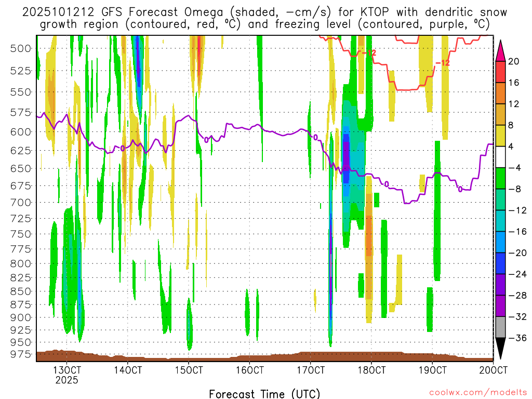Click the 600 pressure level label
Image resolution: width=532 pixels, height=399 pixels.
(21, 131)
